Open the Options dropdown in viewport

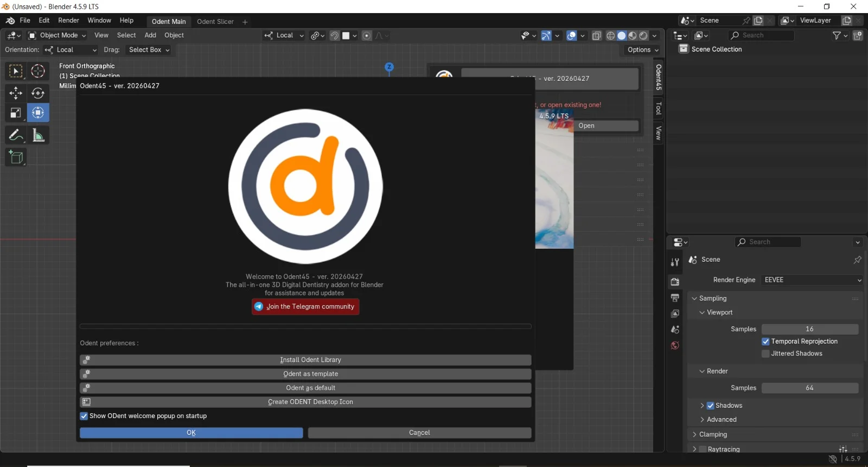[x=643, y=50]
